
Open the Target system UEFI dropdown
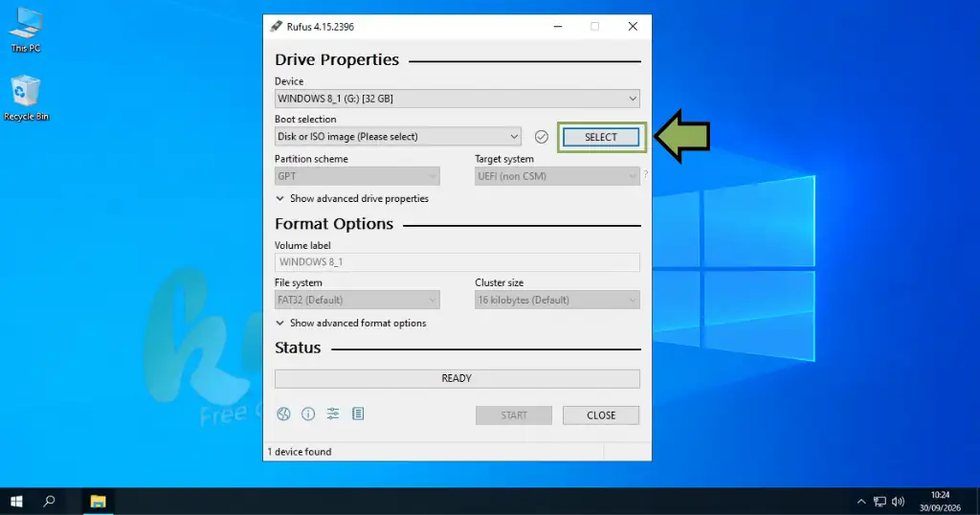[557, 176]
